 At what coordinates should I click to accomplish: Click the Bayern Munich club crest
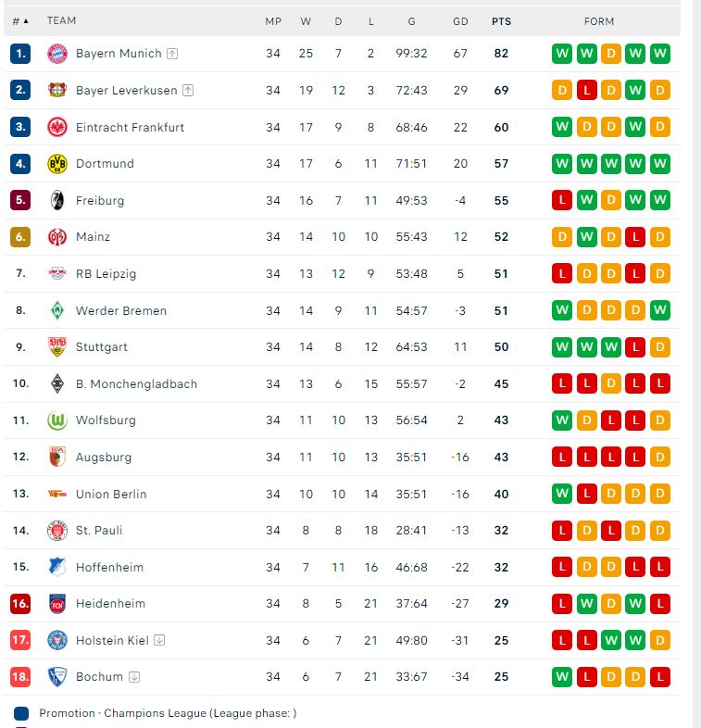point(57,54)
